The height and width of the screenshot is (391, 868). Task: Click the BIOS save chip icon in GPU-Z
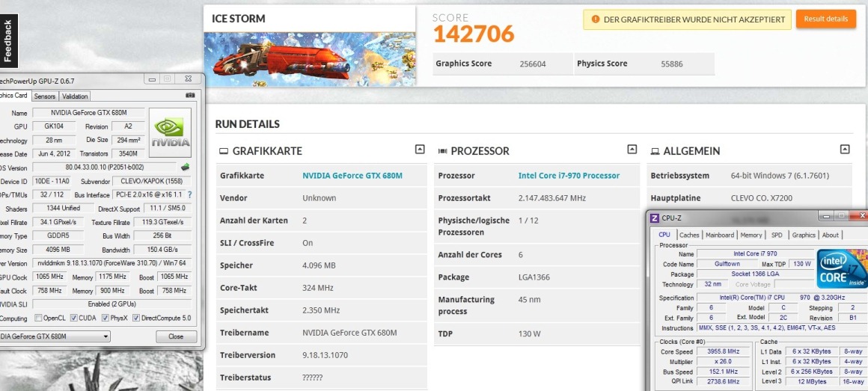coord(186,167)
